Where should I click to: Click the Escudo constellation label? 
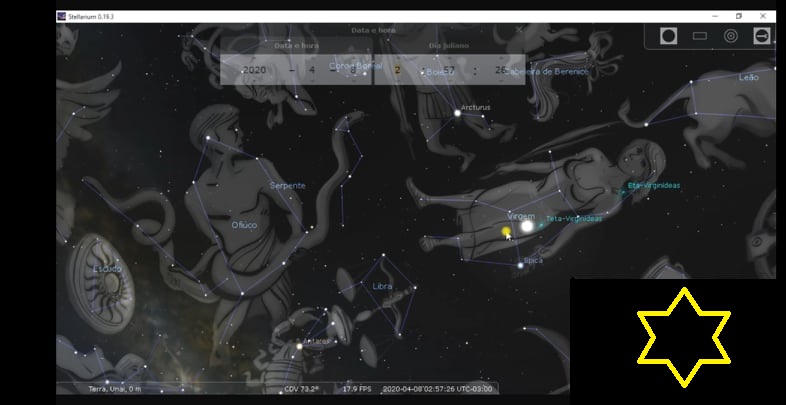107,269
